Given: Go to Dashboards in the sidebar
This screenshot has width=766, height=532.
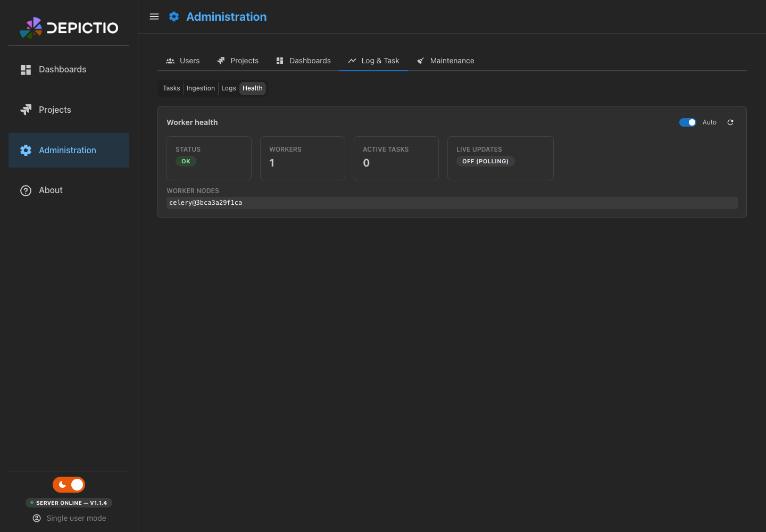Looking at the screenshot, I should click(x=69, y=70).
